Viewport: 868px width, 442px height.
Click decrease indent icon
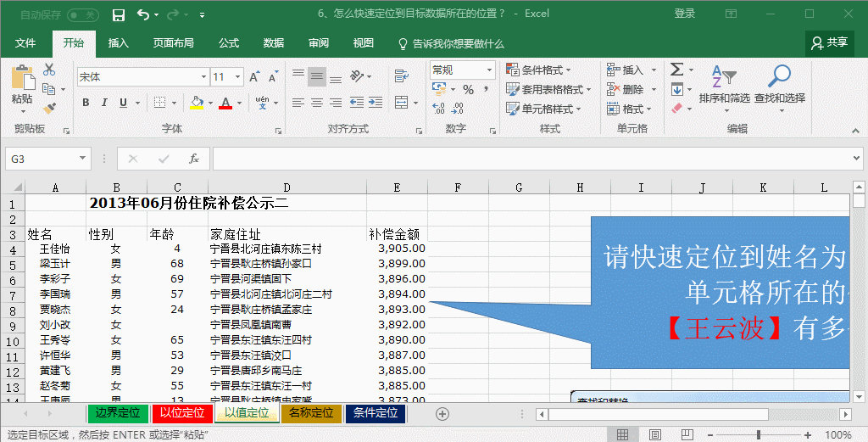(x=357, y=103)
